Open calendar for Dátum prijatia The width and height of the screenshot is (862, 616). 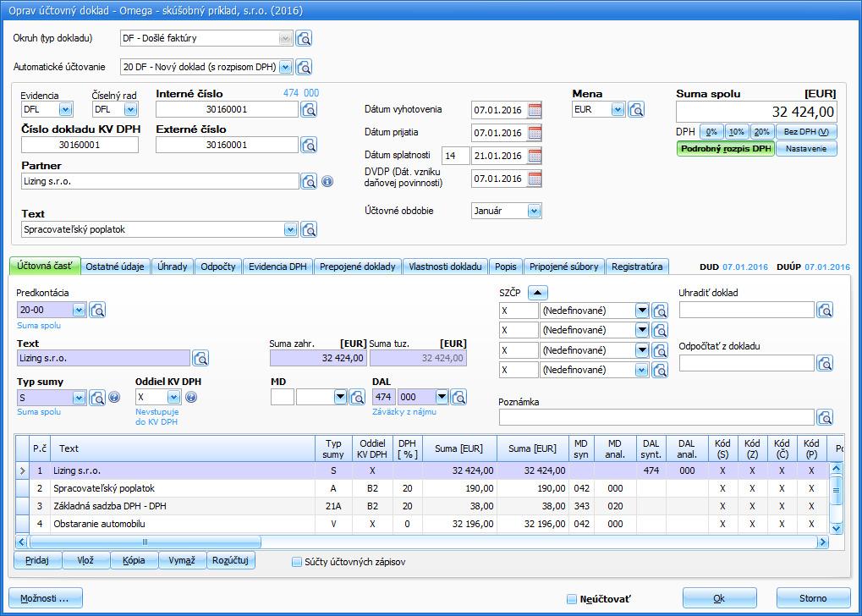coord(535,133)
